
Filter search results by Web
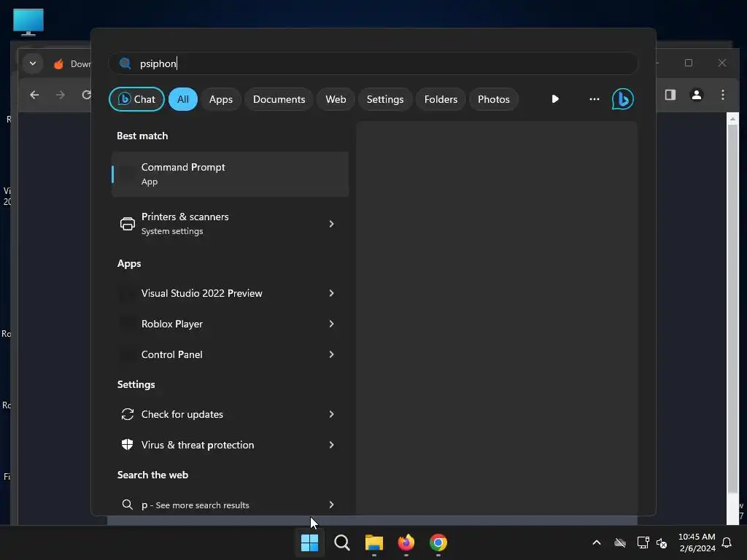click(x=336, y=99)
